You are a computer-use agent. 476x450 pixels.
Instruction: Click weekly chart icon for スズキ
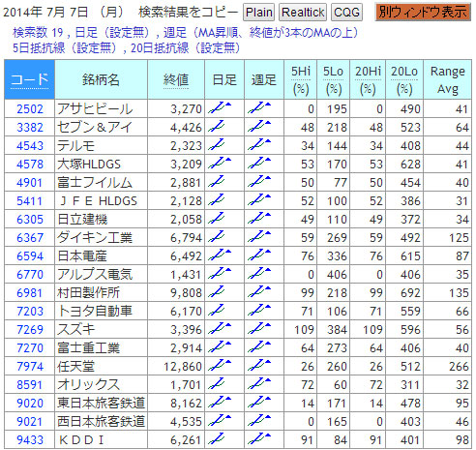coord(259,328)
